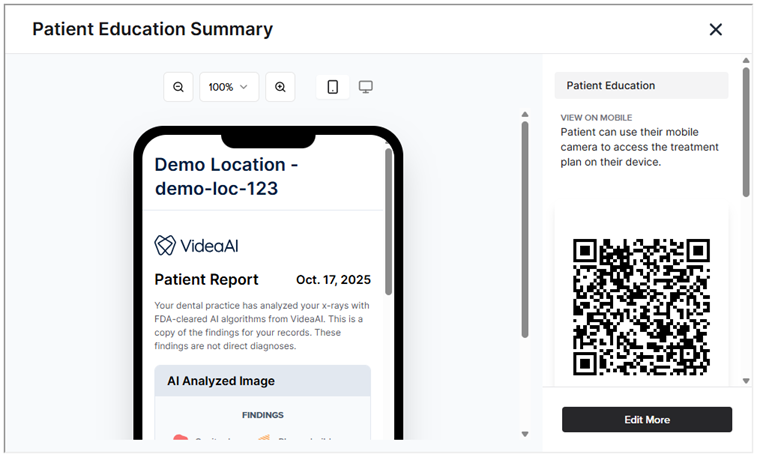Click the right sidebar scroll down arrow
Viewport: 757px width, 457px height.
click(x=746, y=381)
